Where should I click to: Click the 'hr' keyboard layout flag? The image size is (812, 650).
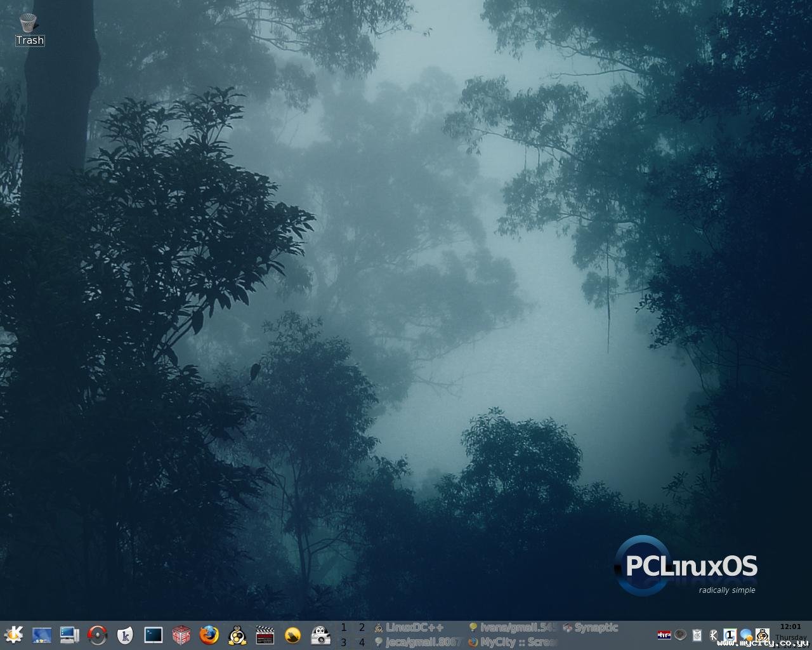pos(664,635)
